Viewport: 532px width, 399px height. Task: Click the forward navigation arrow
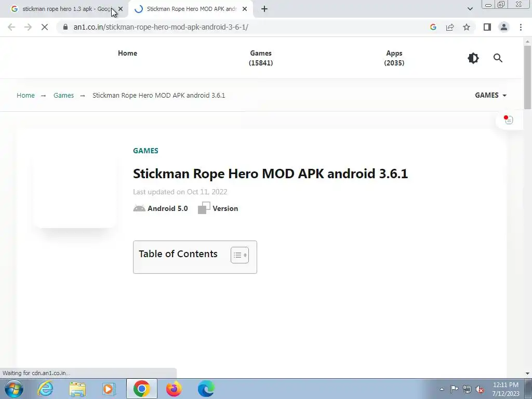(28, 27)
